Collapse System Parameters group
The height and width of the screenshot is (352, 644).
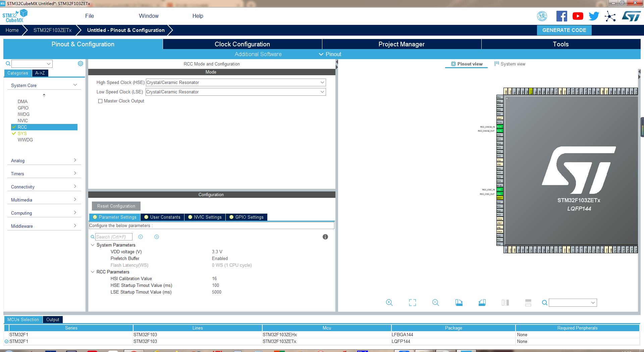pos(93,245)
